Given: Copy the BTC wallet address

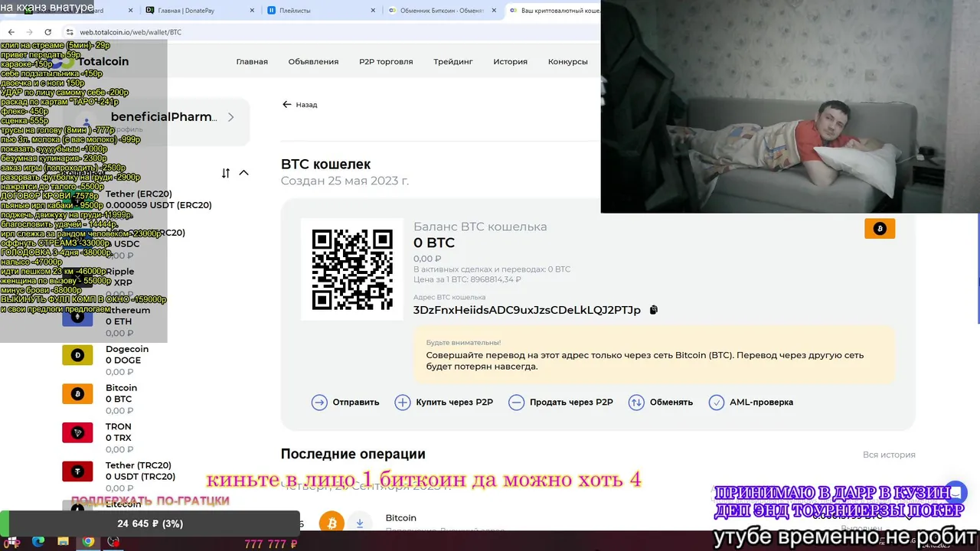Looking at the screenshot, I should [654, 310].
